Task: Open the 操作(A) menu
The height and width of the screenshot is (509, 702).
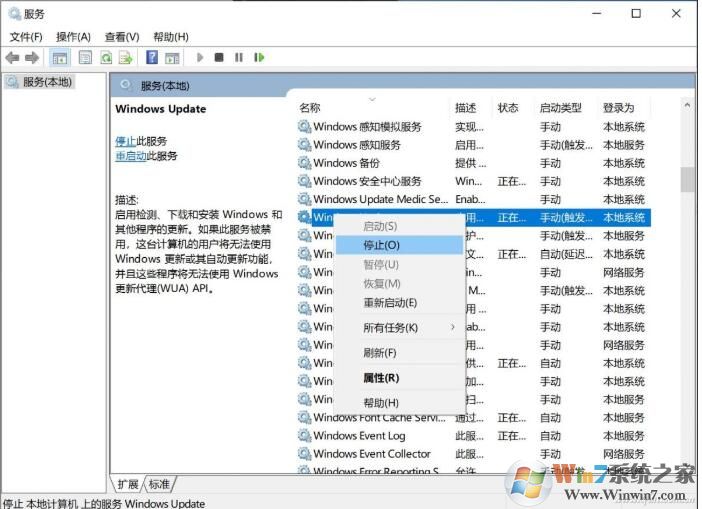Action: coord(73,37)
